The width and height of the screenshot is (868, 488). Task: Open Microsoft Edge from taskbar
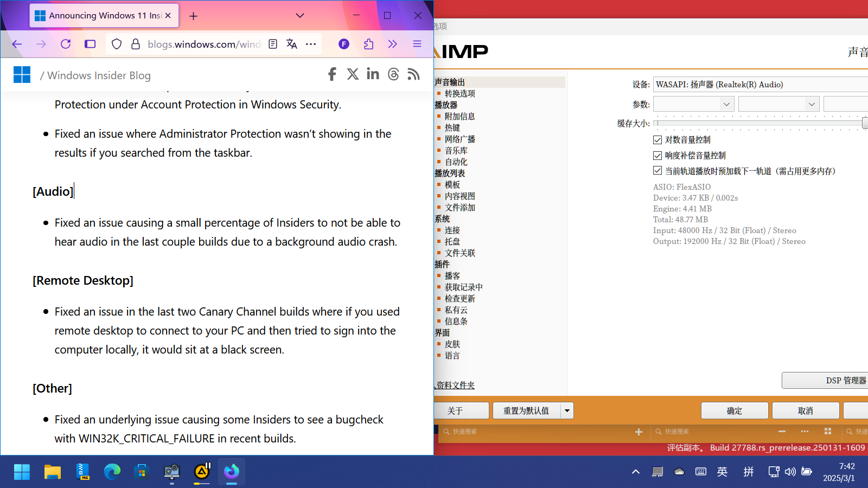pos(112,472)
